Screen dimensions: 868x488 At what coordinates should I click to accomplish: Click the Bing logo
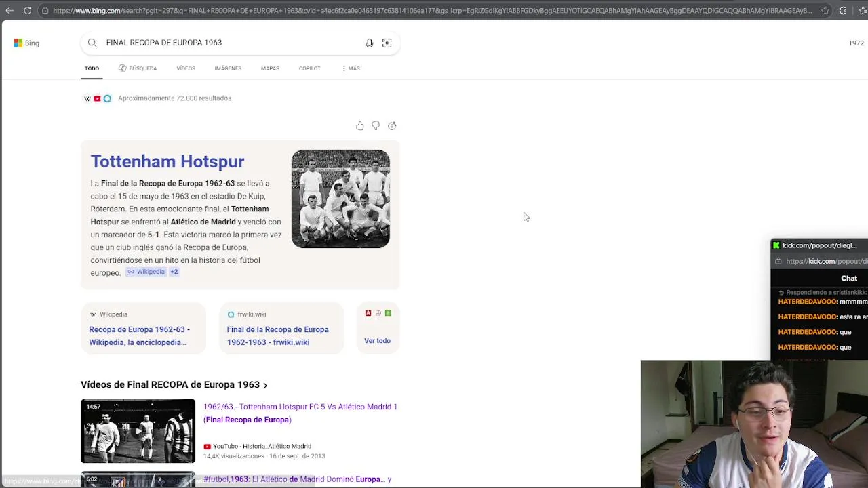[26, 43]
